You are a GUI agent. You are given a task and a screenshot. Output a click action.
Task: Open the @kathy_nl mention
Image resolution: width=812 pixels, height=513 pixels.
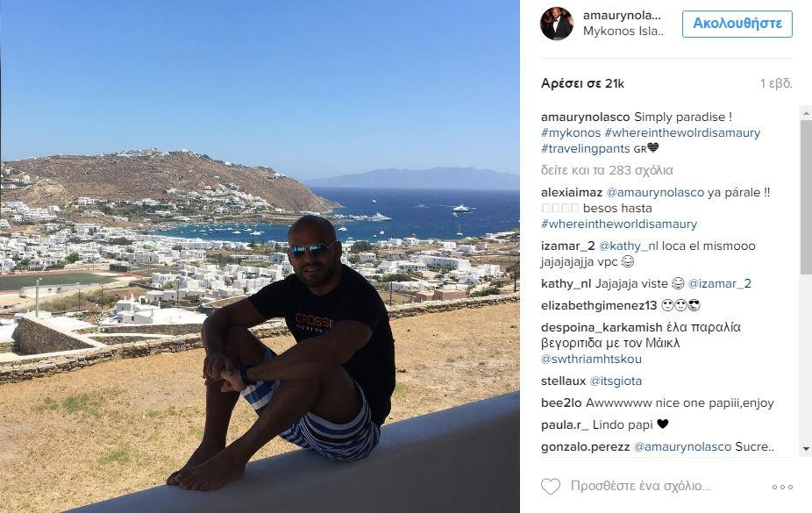pos(628,246)
